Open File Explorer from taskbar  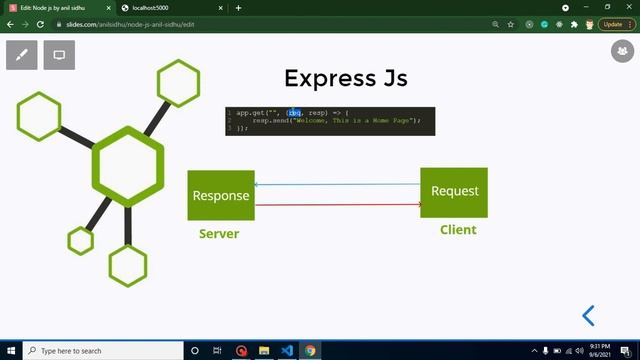pos(264,351)
